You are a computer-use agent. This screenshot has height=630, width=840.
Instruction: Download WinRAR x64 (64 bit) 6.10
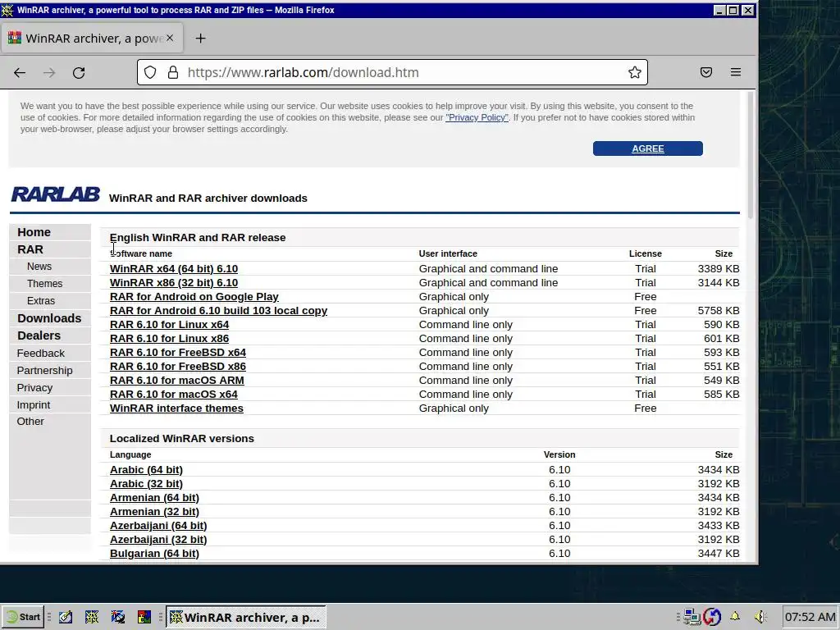pyautogui.click(x=174, y=269)
